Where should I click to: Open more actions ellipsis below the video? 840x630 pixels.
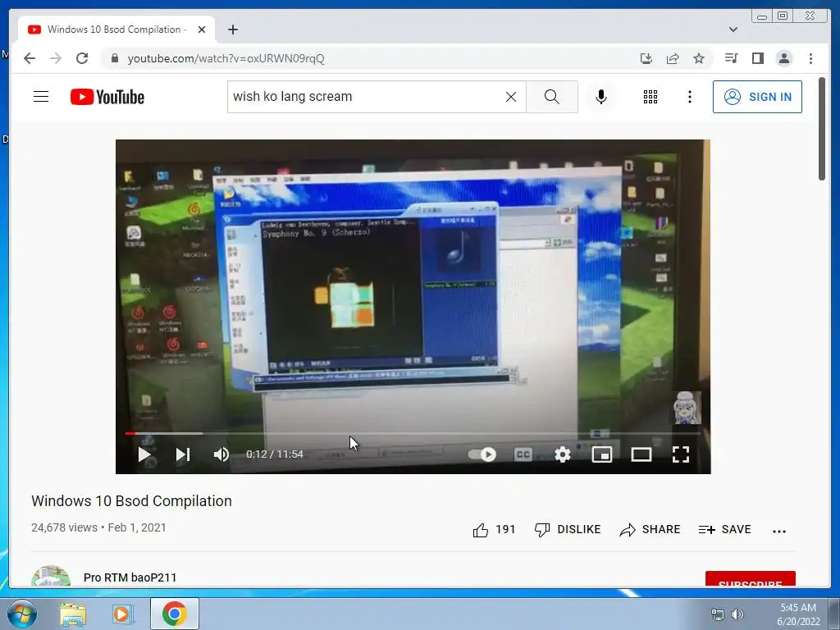[779, 531]
